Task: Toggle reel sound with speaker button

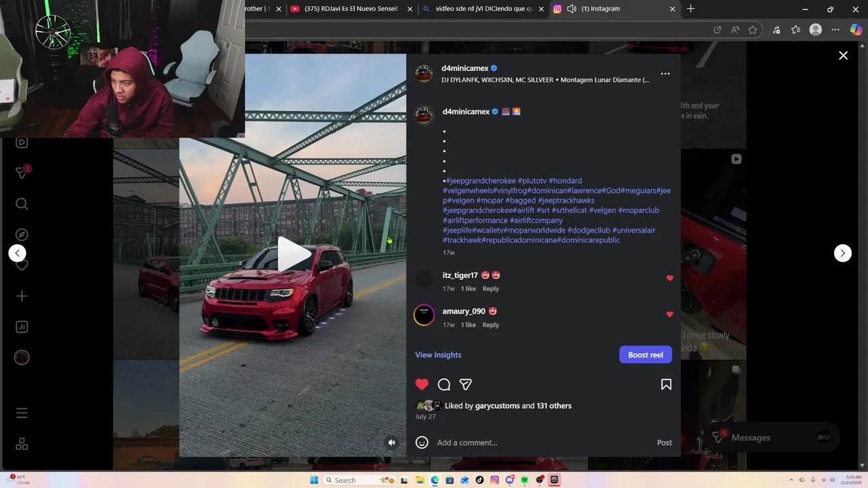Action: [x=391, y=443]
